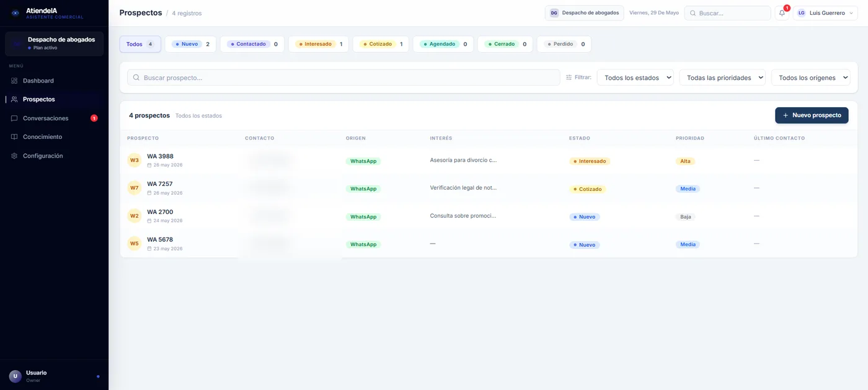Click the red unread badge on Conversaciones
This screenshot has width=868, height=390.
94,118
